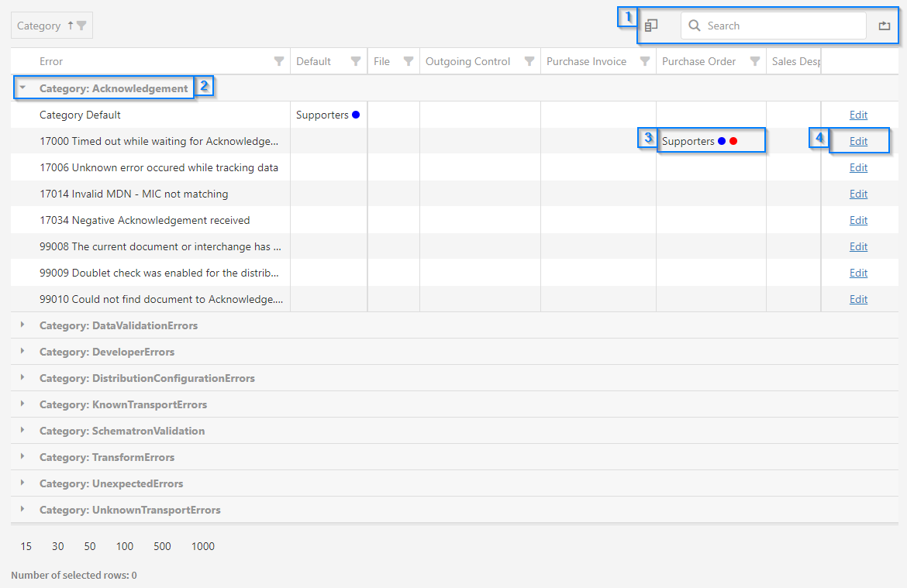
Task: Open filter for Purchase Invoice column
Action: (645, 62)
